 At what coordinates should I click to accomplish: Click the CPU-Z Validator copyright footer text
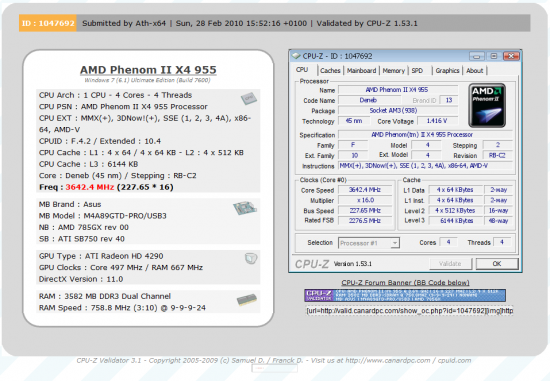pos(274,360)
